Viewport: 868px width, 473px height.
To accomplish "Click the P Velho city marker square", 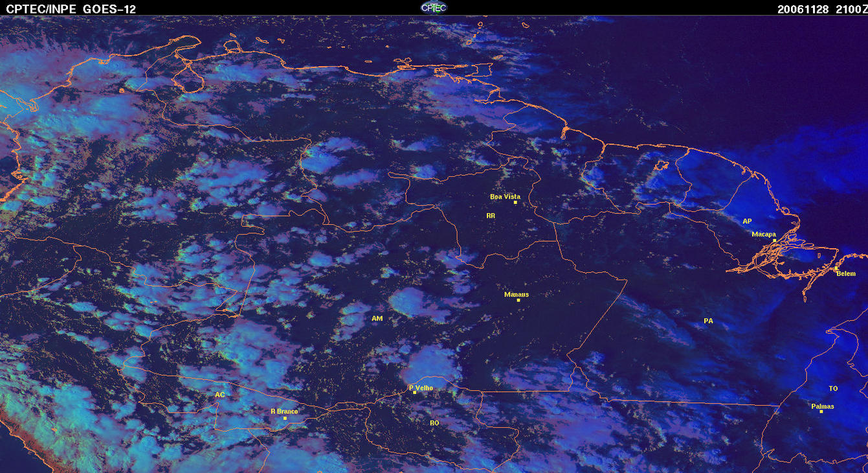I will pos(414,393).
